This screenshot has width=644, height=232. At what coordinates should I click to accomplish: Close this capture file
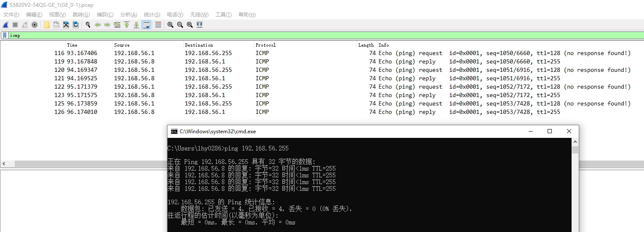click(66, 25)
